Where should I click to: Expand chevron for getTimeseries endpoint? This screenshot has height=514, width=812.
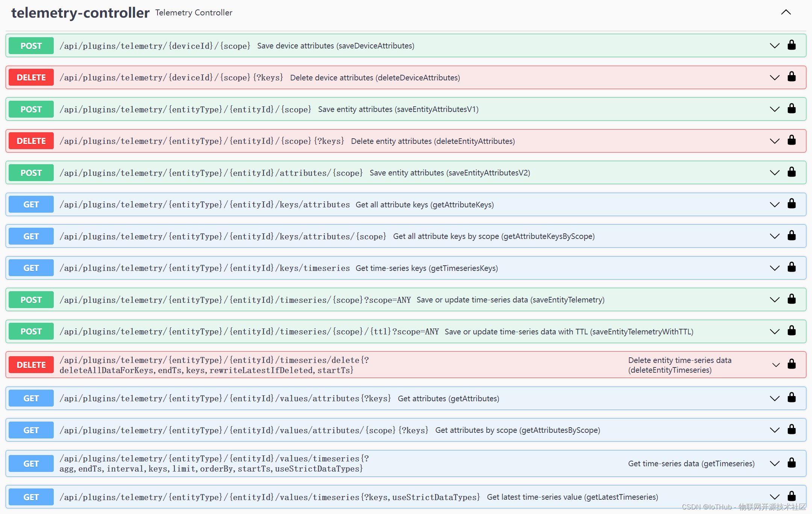(774, 463)
